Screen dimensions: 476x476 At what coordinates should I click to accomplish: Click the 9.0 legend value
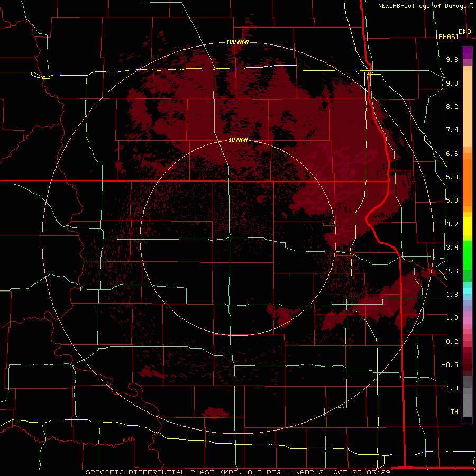point(452,83)
